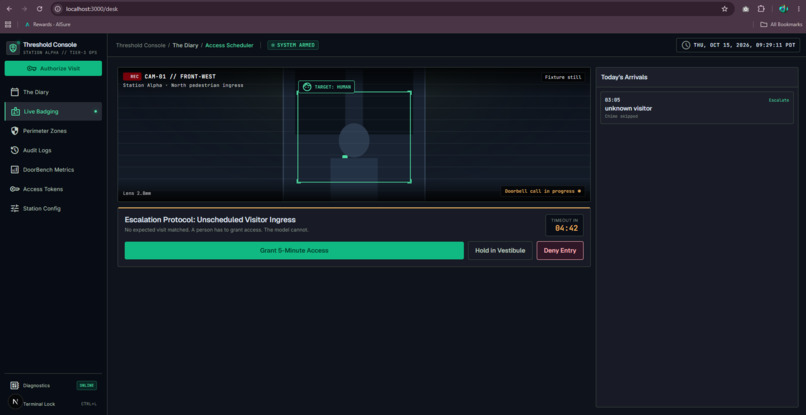Image resolution: width=806 pixels, height=415 pixels.
Task: Bookmark page with star icon
Action: tap(724, 9)
